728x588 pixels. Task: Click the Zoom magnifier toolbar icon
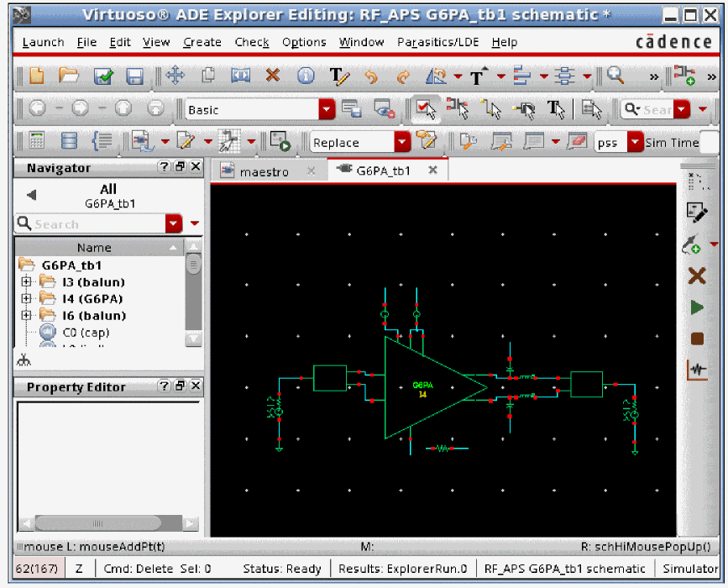tap(615, 76)
